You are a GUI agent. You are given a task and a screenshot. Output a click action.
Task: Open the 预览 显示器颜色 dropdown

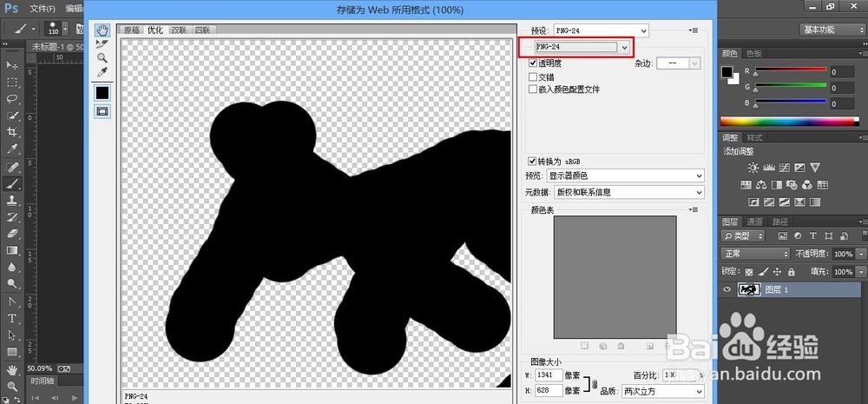tap(626, 176)
